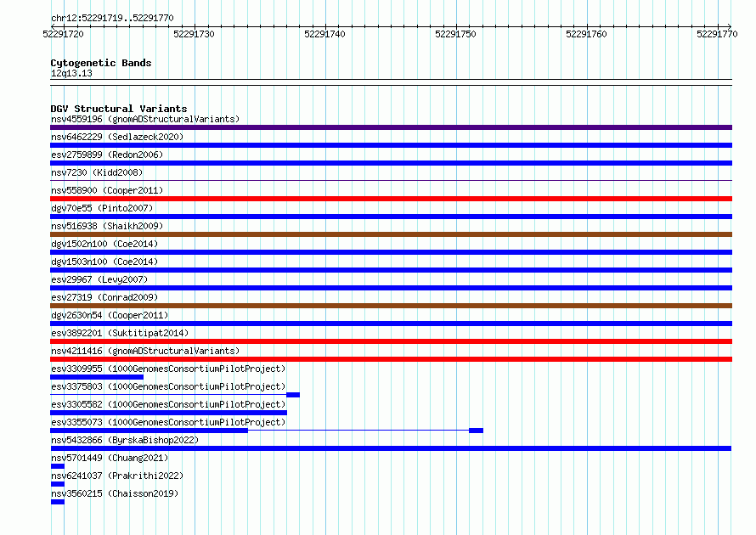Open the esv27319 (Conrad2009) label
The width and height of the screenshot is (756, 535).
[x=104, y=297]
